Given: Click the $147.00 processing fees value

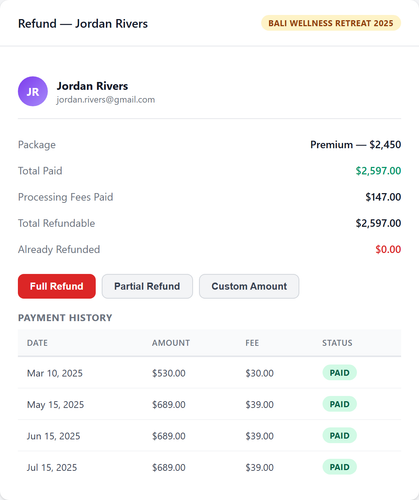Looking at the screenshot, I should tap(383, 197).
